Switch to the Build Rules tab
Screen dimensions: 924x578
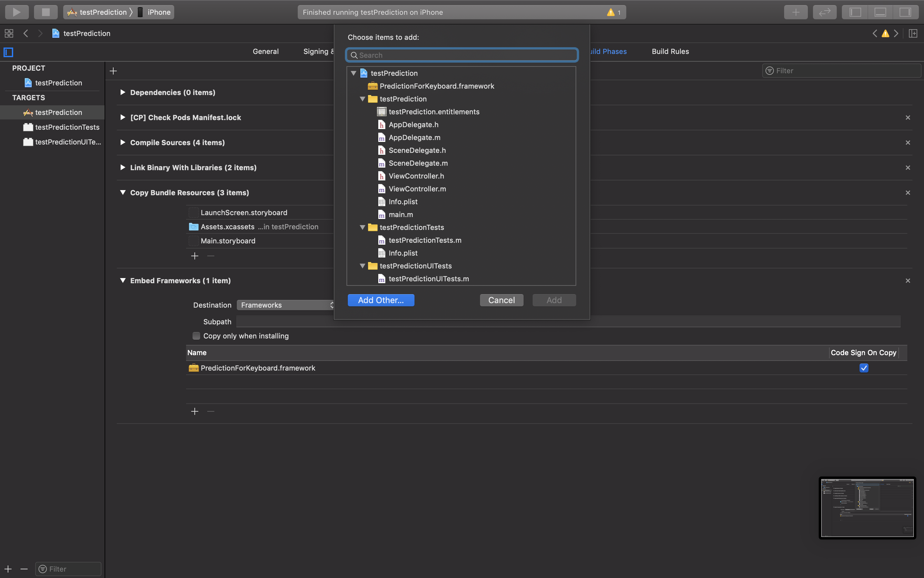coord(670,51)
